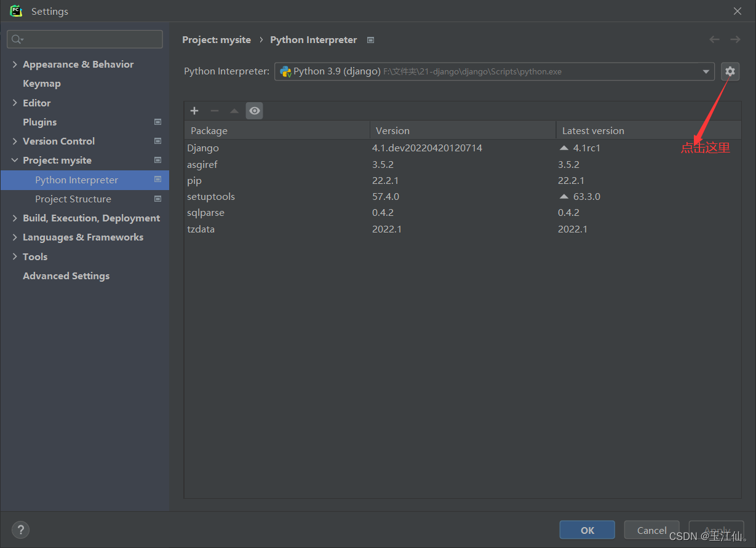Sort by the Latest version column header
Image resolution: width=756 pixels, height=548 pixels.
click(x=648, y=130)
